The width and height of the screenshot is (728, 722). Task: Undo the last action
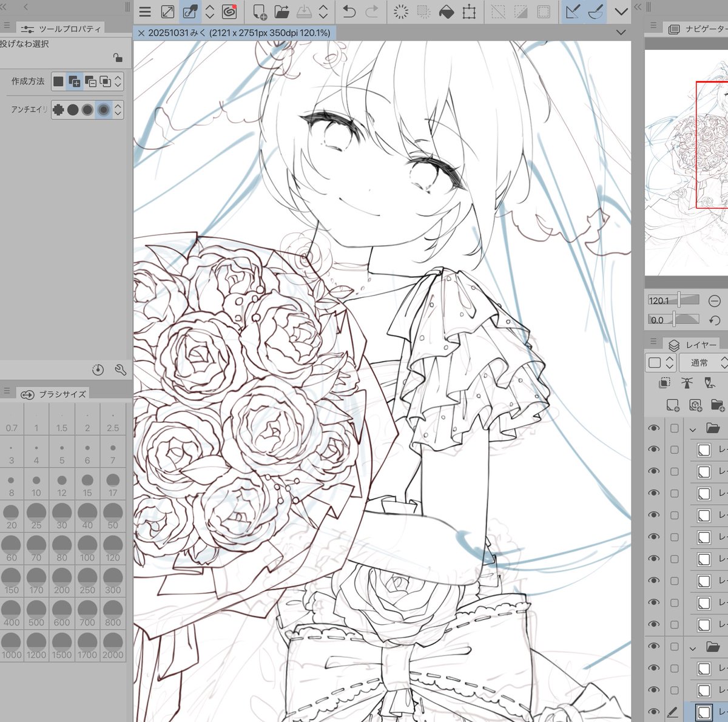coord(349,12)
